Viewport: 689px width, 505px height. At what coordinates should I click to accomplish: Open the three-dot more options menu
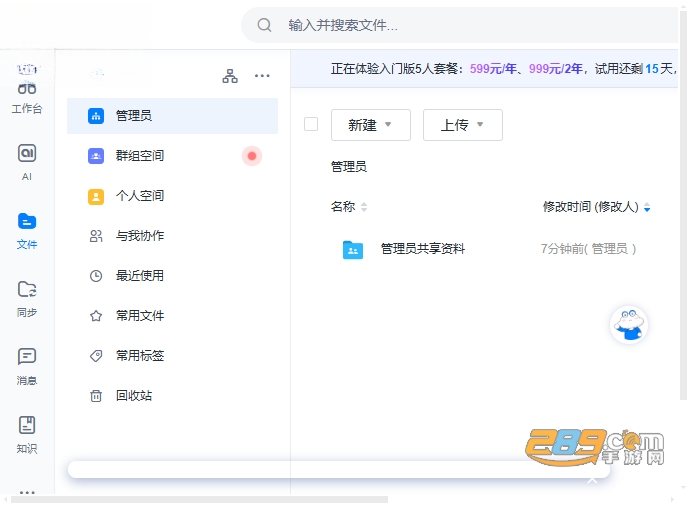[x=262, y=76]
